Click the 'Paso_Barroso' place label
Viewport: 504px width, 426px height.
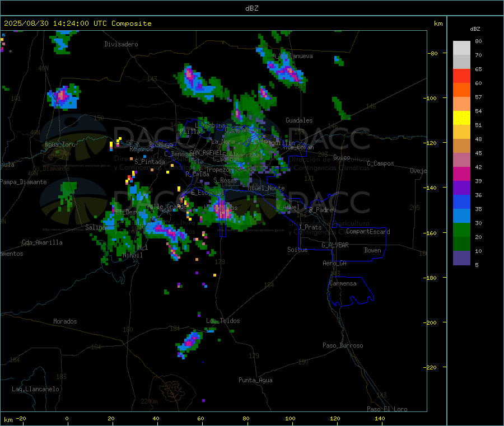tap(343, 345)
